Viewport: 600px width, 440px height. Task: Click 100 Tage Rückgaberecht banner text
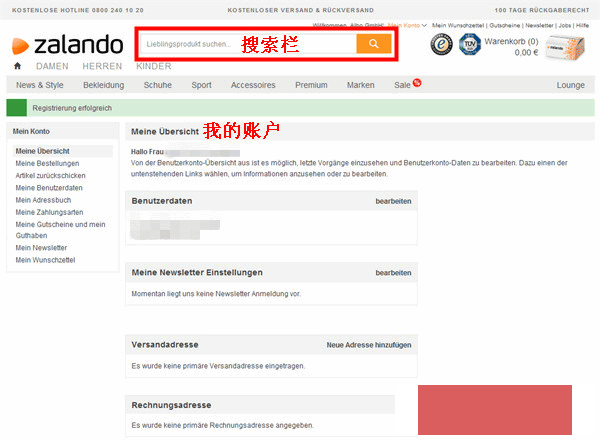coord(542,10)
